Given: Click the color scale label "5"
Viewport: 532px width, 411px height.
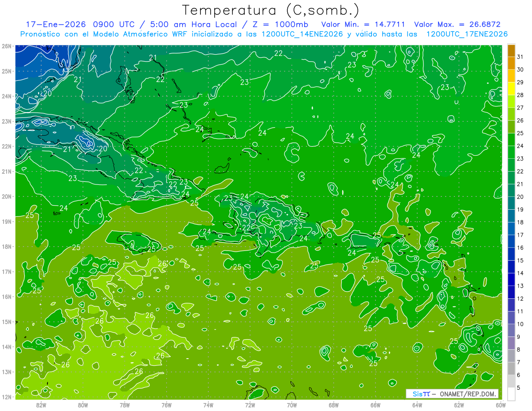Looking at the screenshot, I should [519, 387].
